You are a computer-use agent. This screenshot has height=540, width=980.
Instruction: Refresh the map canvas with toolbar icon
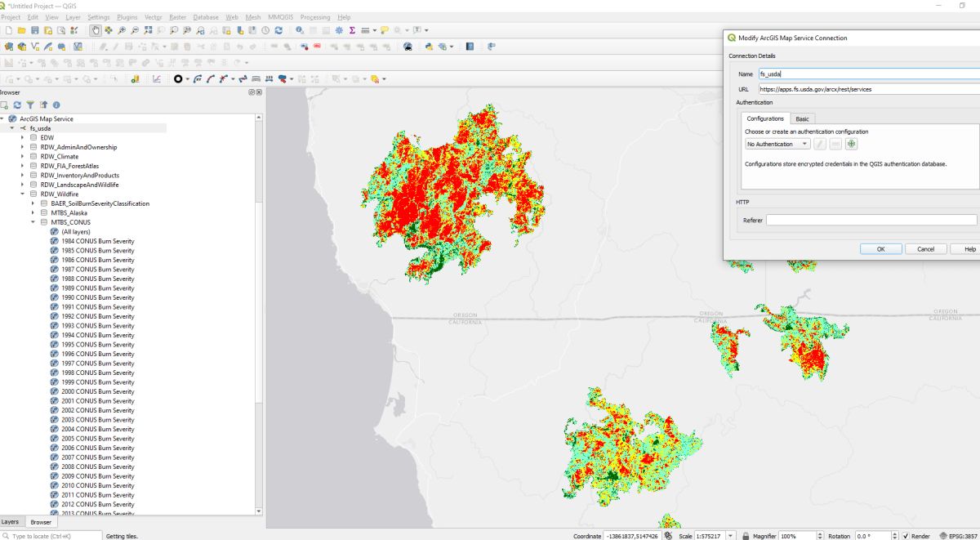click(278, 30)
